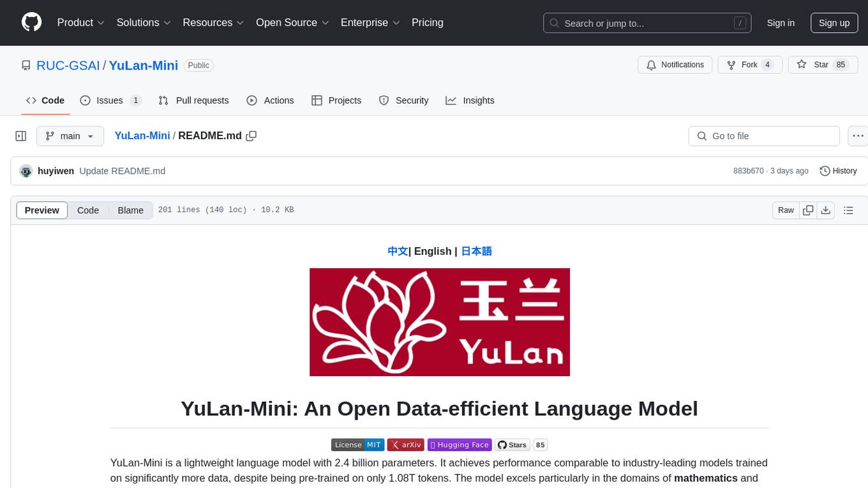Copy the README.md file path
This screenshot has width=868, height=488.
coord(251,135)
